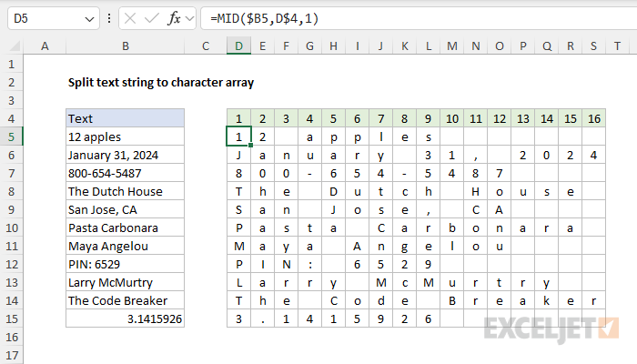Select row 17 header

[x=11, y=356]
